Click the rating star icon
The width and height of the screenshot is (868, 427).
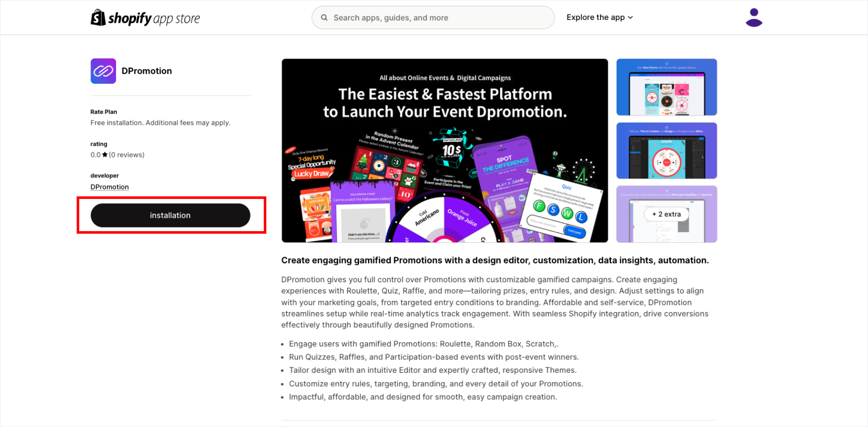click(x=105, y=154)
